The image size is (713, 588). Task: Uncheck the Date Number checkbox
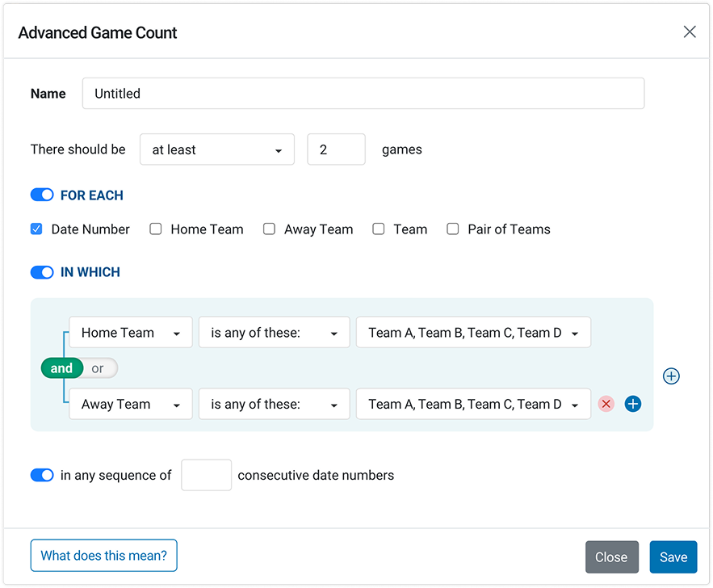pos(36,229)
